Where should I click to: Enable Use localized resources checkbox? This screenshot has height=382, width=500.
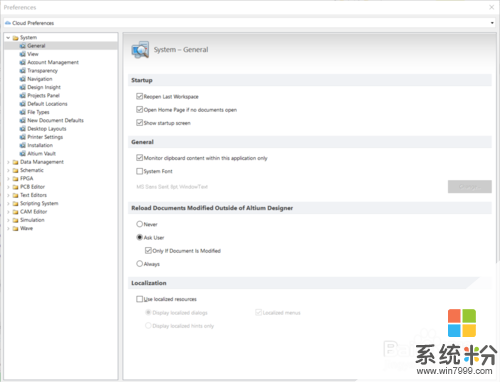(x=140, y=299)
